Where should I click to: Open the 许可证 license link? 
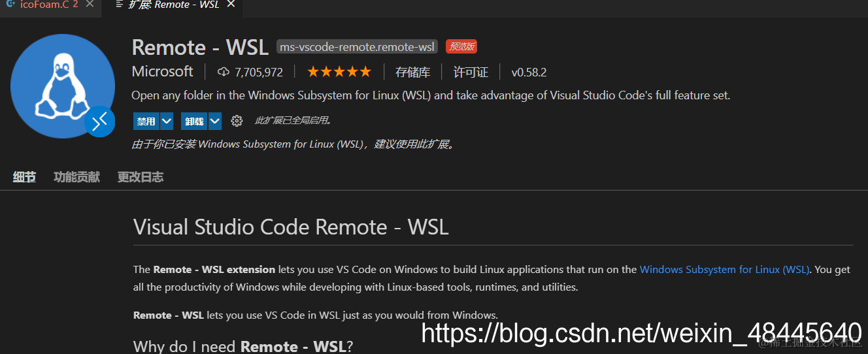tap(471, 72)
